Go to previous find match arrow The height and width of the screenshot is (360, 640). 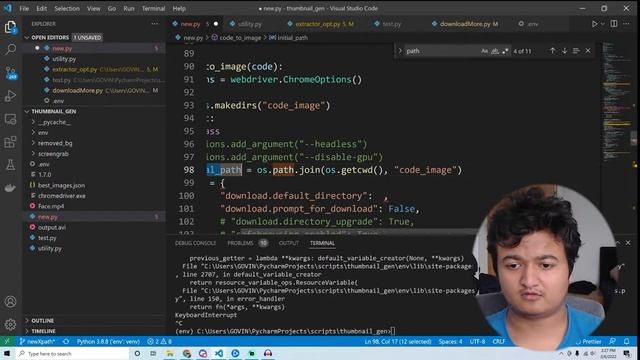click(x=552, y=51)
